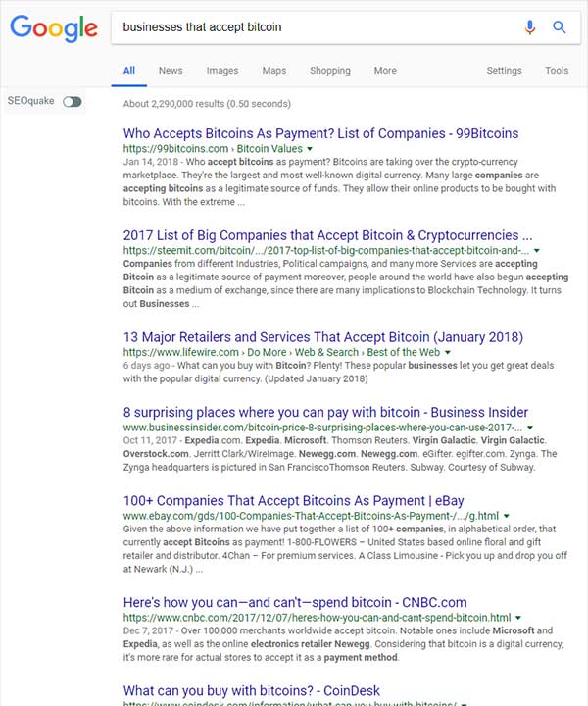The height and width of the screenshot is (706, 588).
Task: Click the https://99bitcoins.com URL text
Action: 175,149
